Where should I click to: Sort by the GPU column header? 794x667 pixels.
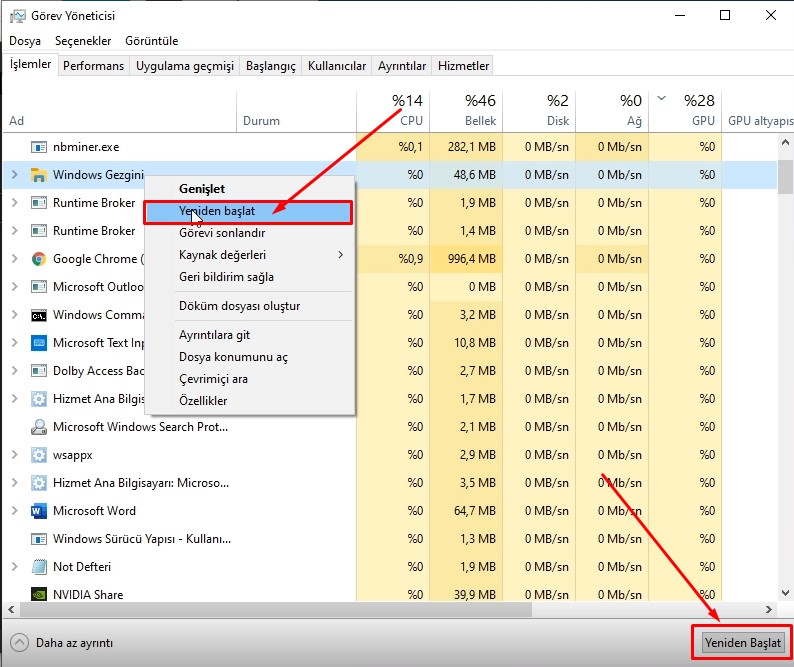[x=685, y=111]
